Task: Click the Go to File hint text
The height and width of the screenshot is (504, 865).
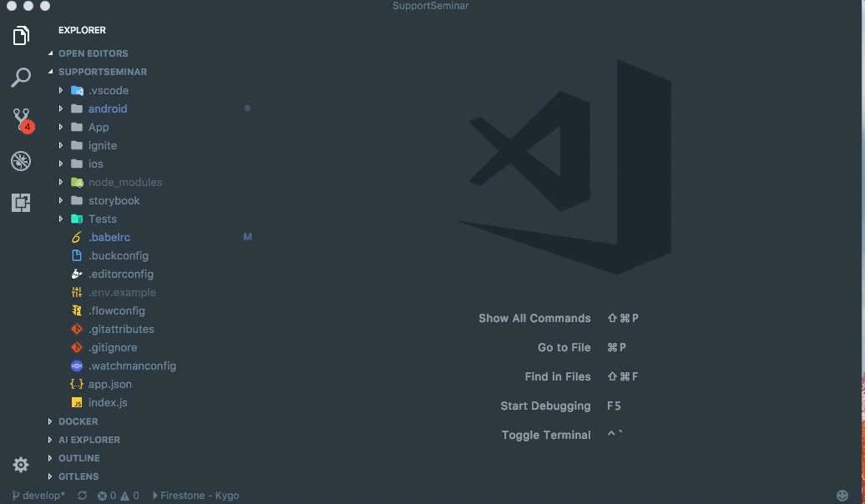Action: tap(564, 347)
